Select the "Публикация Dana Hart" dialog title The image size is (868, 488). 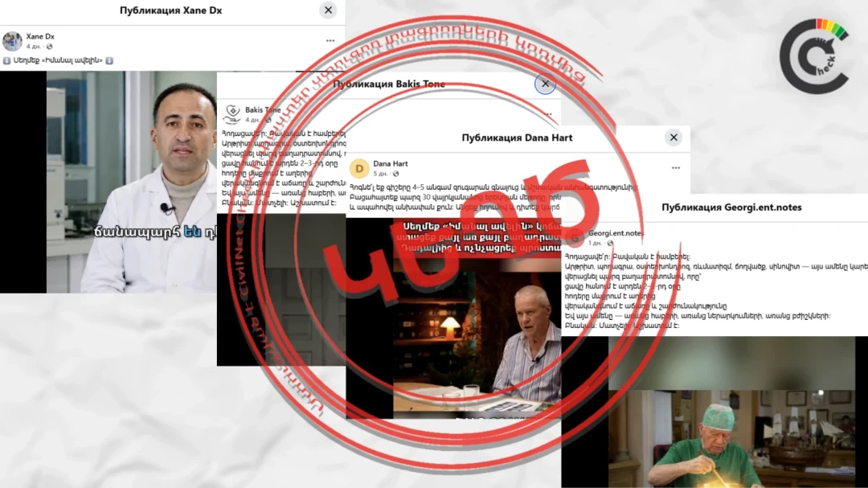pyautogui.click(x=517, y=137)
